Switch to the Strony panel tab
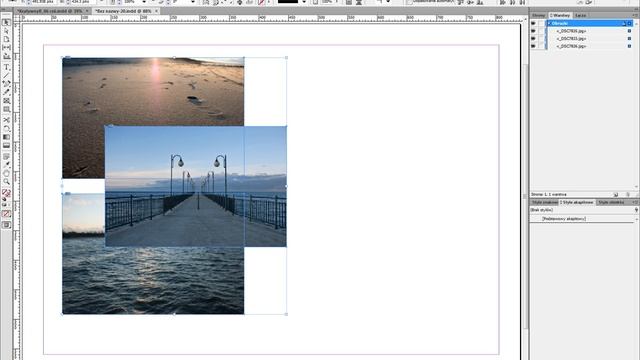Screen dimensions: 640x360 point(538,16)
